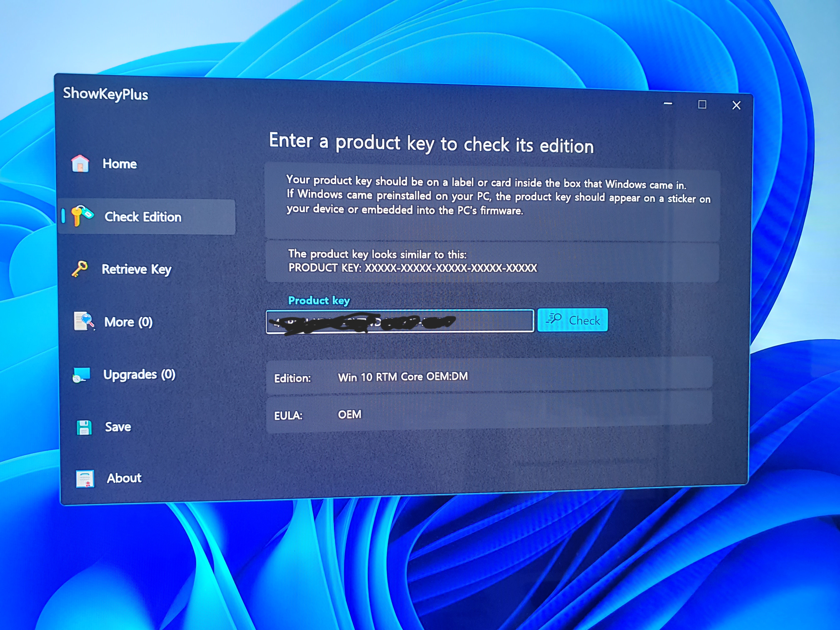Go to Retrieve Key section label
The height and width of the screenshot is (630, 840).
(137, 269)
